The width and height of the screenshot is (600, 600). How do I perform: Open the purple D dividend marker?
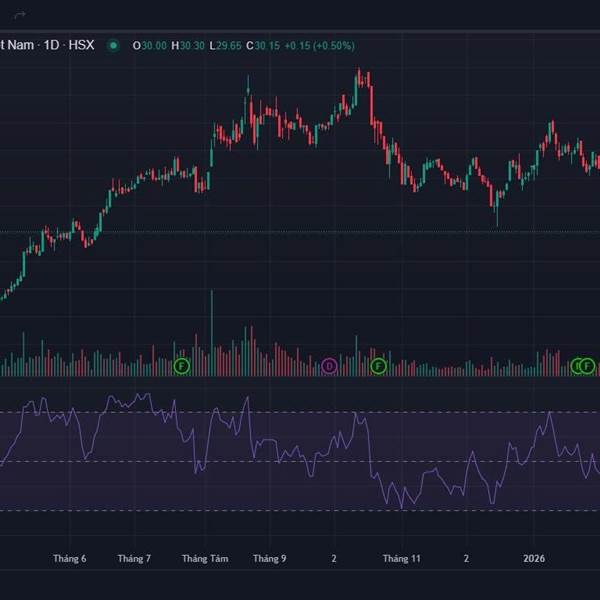tap(330, 366)
